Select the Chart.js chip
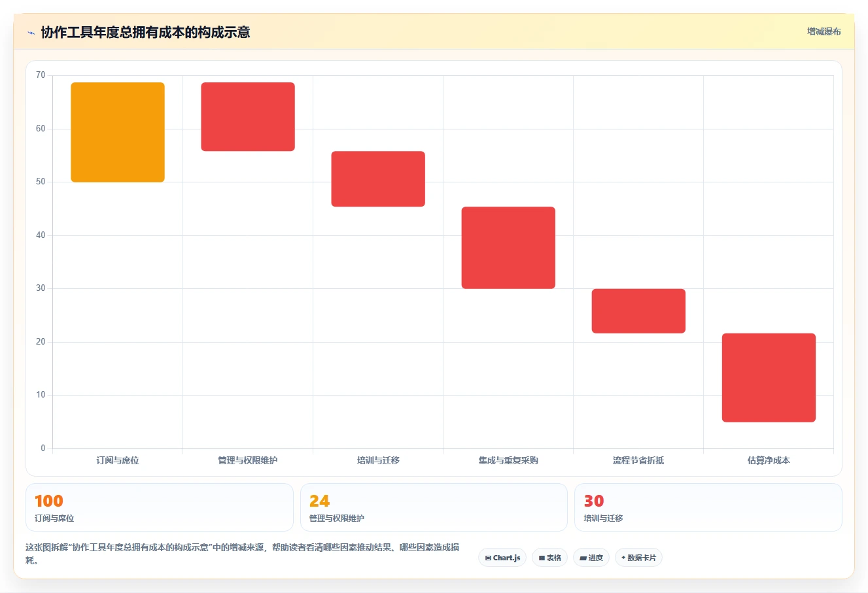 click(x=502, y=558)
